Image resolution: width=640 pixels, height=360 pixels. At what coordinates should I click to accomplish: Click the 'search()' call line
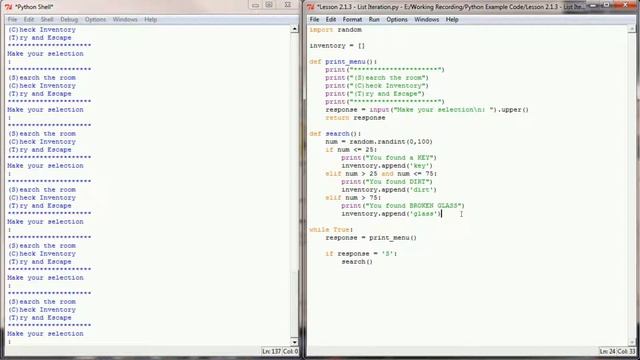357,262
